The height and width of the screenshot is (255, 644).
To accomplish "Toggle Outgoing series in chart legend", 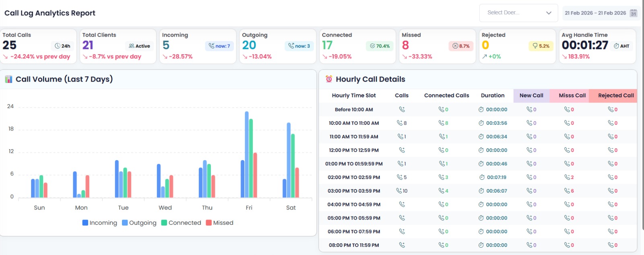I will (x=139, y=223).
